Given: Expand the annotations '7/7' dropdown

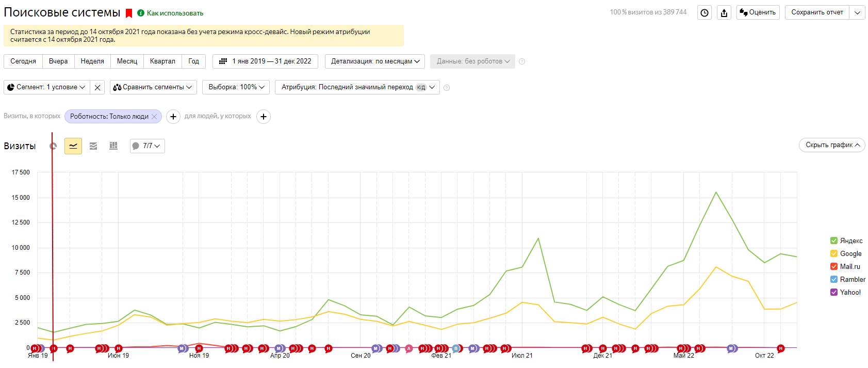Looking at the screenshot, I should 148,146.
